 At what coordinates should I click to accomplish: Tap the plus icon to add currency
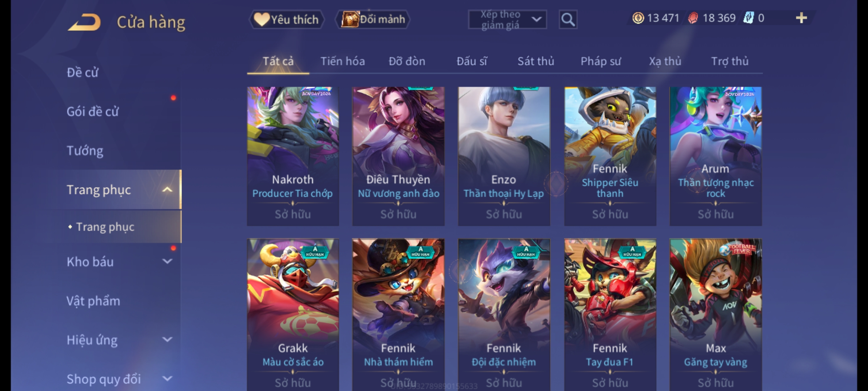coord(801,18)
